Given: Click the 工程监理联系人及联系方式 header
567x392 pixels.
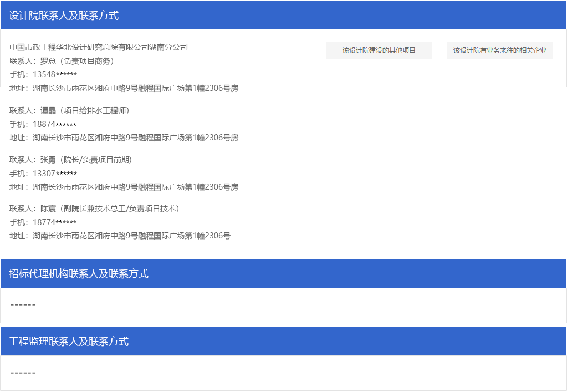Looking at the screenshot, I should pyautogui.click(x=69, y=342).
